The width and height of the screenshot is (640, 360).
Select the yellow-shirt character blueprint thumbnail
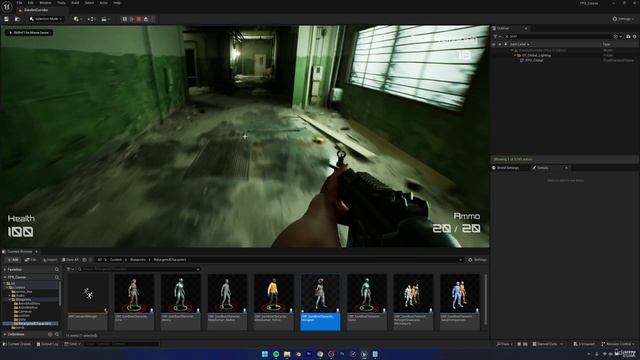click(x=273, y=302)
